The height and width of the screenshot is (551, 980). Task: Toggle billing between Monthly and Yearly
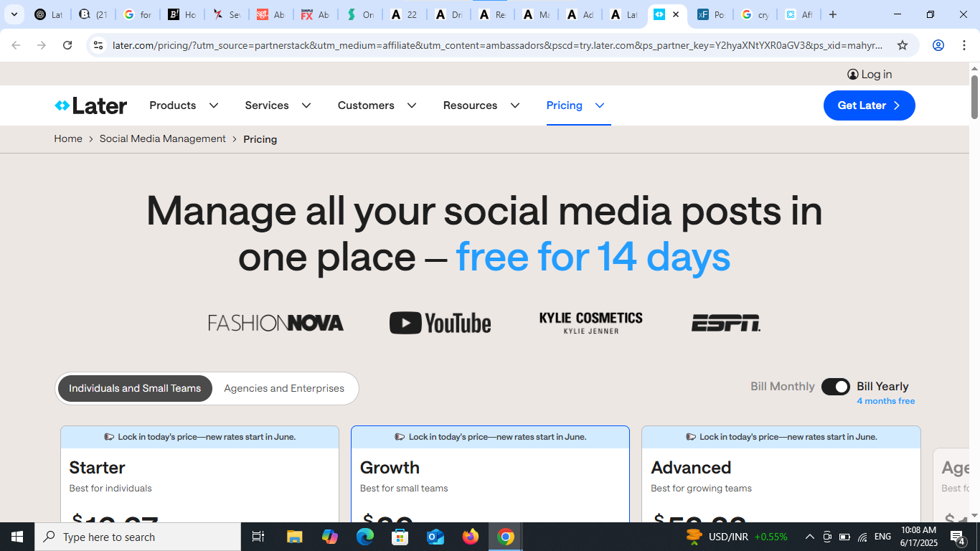(x=836, y=387)
